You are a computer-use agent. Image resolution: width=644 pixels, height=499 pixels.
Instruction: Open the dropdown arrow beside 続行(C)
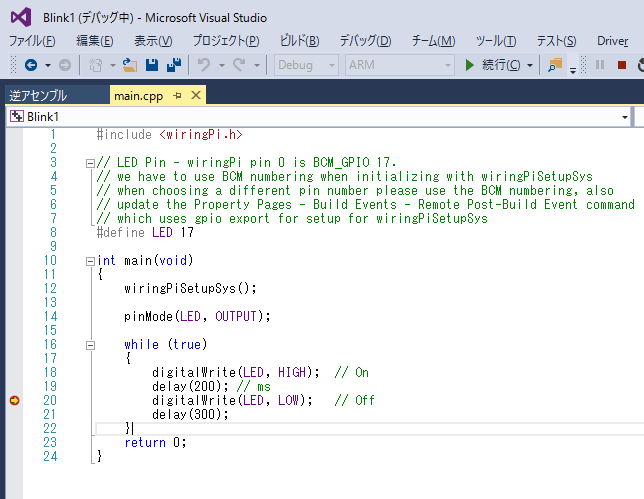(x=530, y=65)
